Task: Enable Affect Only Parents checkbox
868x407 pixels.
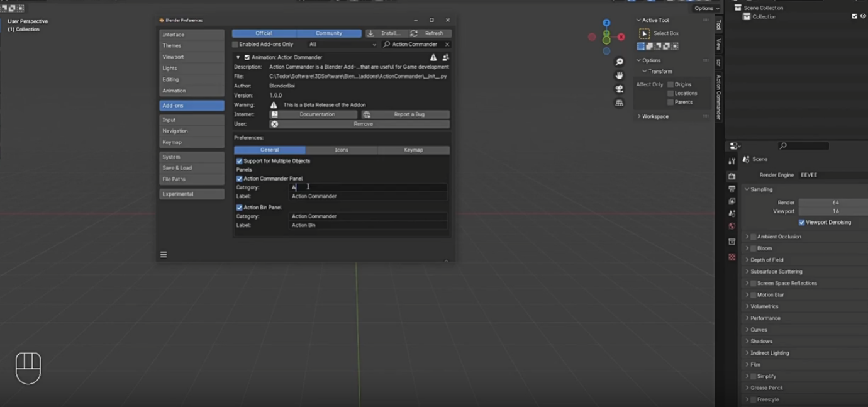Action: point(670,102)
